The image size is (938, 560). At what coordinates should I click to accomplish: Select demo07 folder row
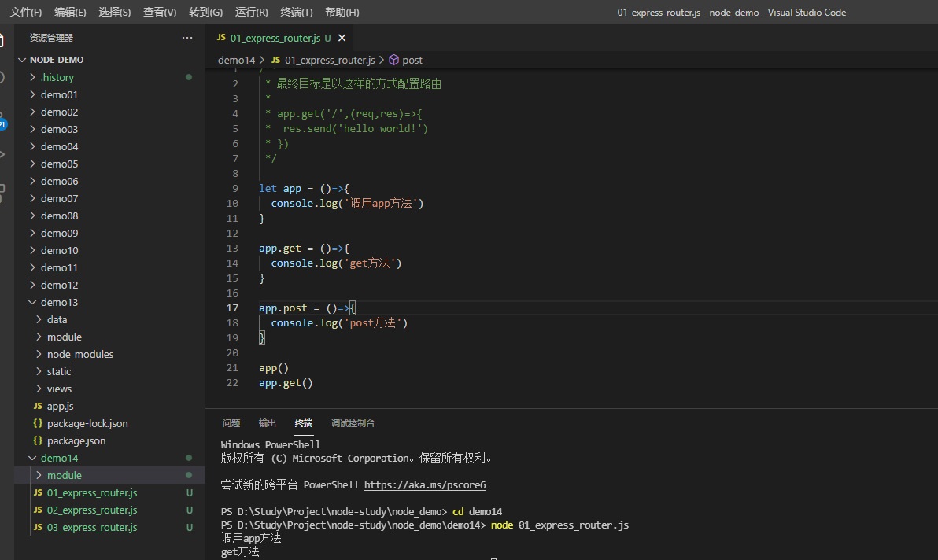pos(110,198)
